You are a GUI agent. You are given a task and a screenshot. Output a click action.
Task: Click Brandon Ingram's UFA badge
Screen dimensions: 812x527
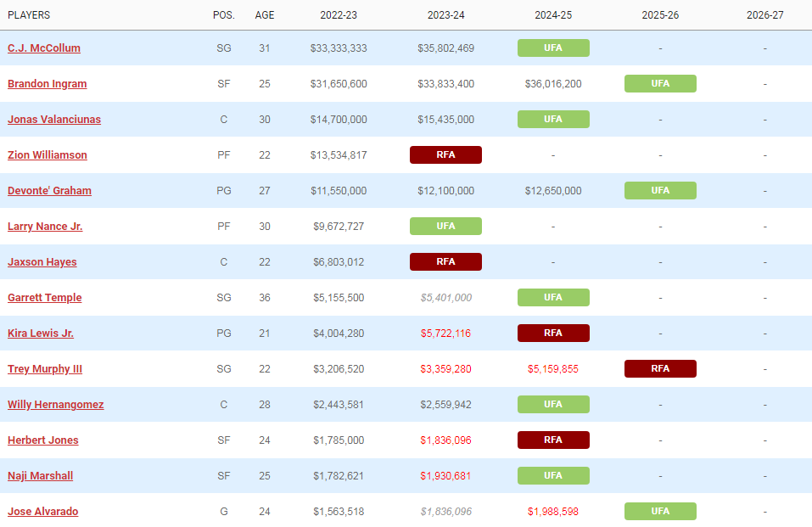[660, 84]
